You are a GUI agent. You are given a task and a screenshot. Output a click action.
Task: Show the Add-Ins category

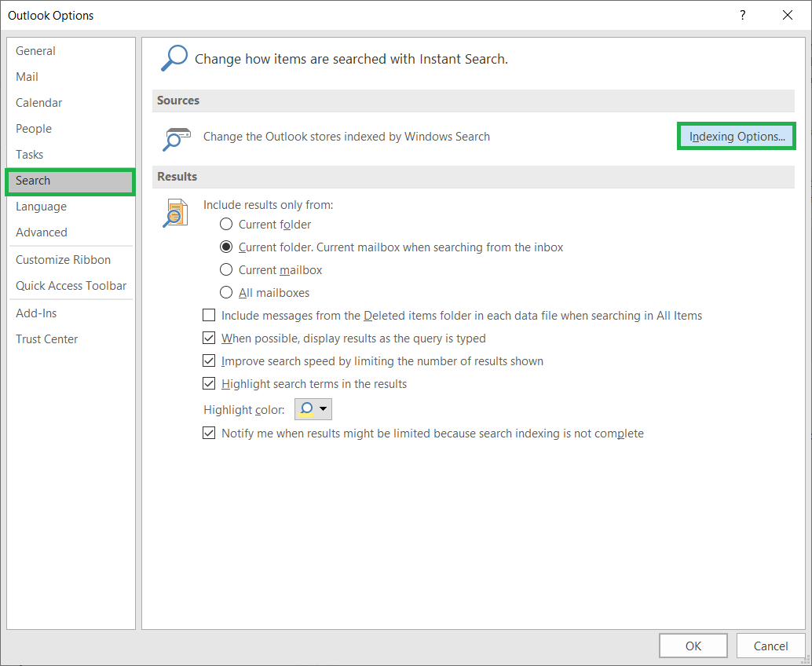(x=70, y=313)
